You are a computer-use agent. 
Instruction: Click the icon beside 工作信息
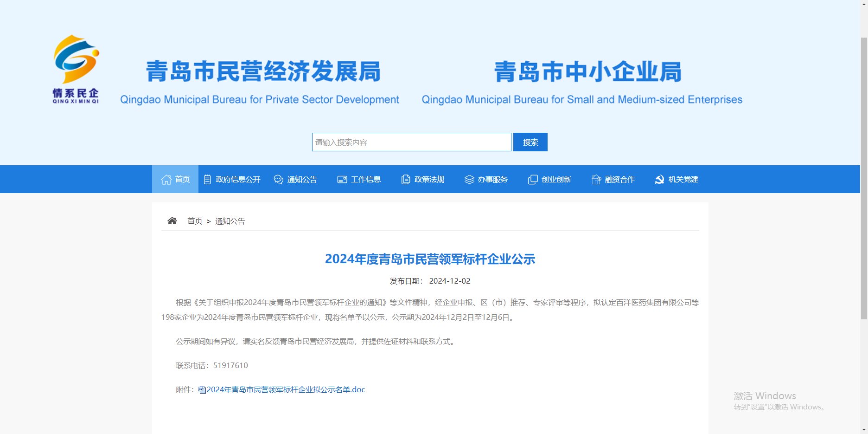(342, 180)
